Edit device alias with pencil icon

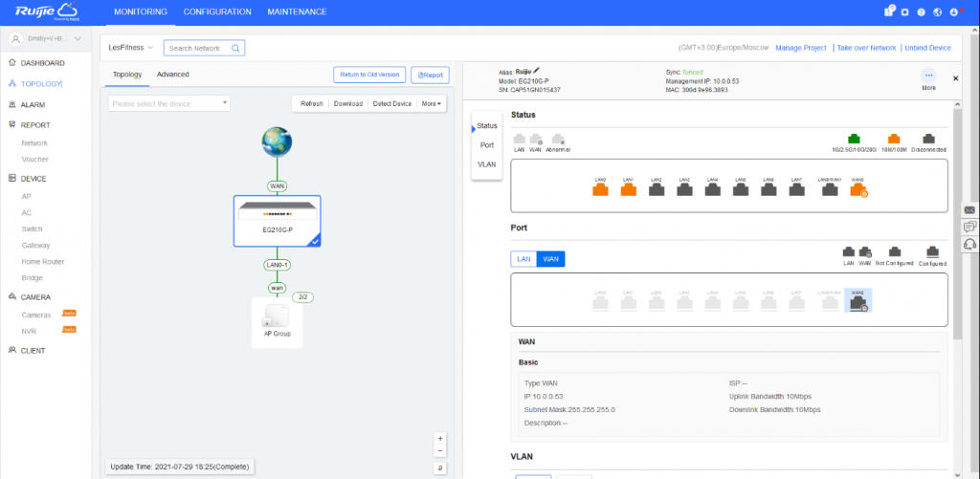[537, 70]
